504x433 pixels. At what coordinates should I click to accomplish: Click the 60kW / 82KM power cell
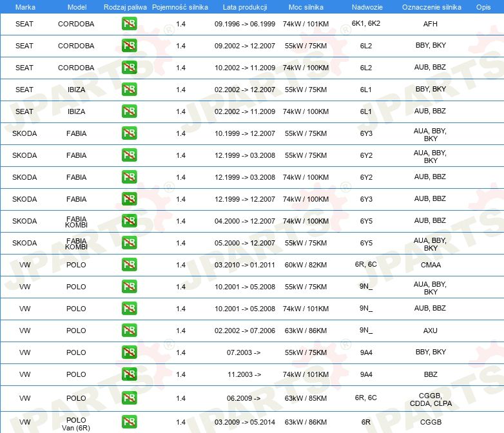[305, 265]
